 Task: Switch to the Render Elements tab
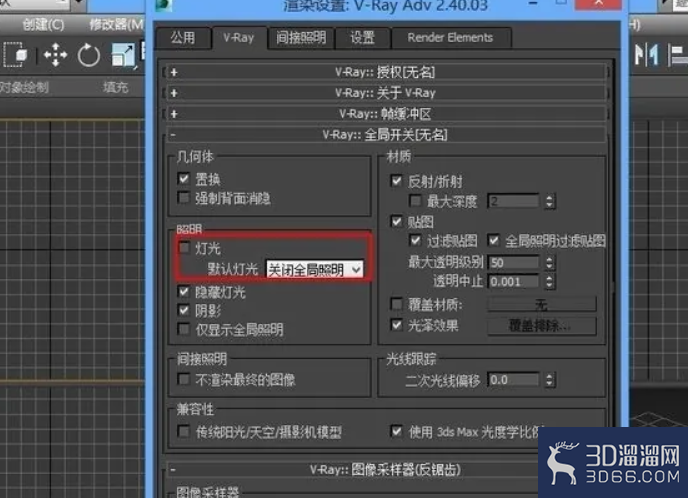click(451, 38)
